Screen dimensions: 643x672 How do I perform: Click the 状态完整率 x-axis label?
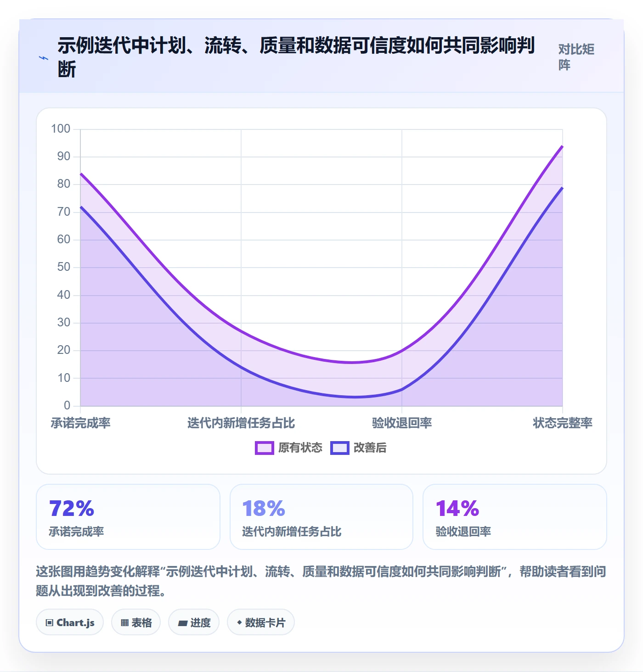[x=563, y=423]
